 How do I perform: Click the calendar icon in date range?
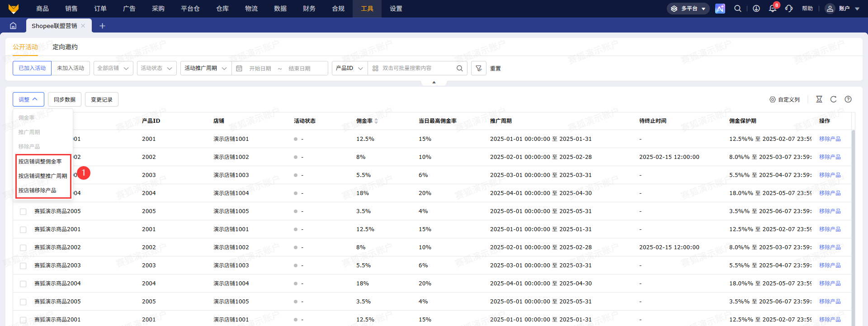239,68
